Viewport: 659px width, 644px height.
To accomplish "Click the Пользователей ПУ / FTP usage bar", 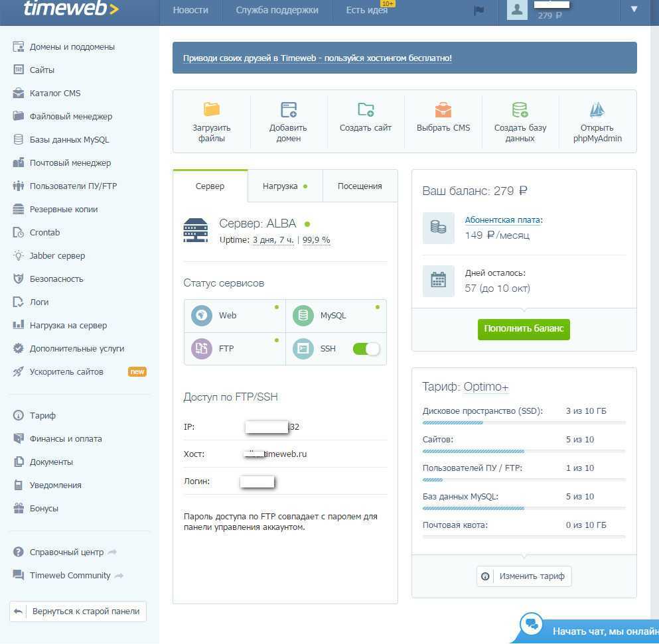I will click(x=524, y=480).
